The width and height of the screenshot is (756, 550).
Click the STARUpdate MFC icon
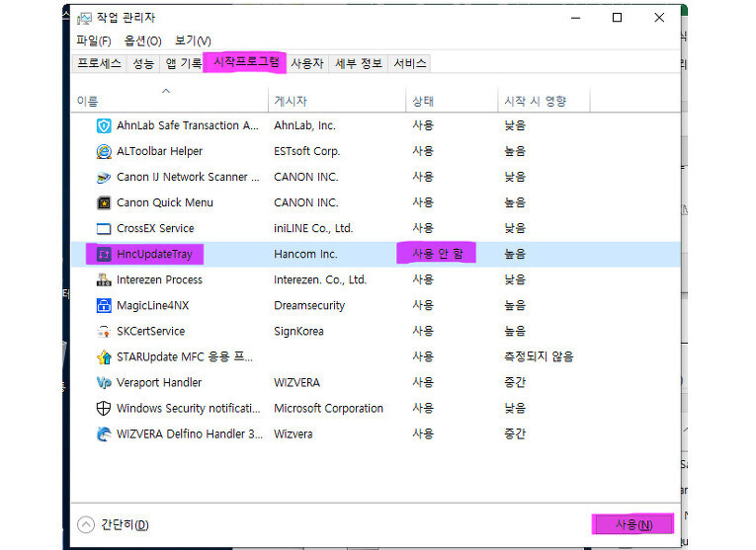tap(104, 356)
